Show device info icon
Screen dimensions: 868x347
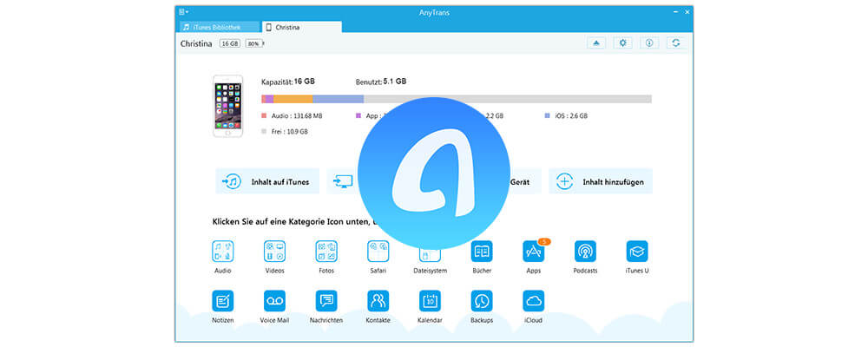click(x=649, y=43)
